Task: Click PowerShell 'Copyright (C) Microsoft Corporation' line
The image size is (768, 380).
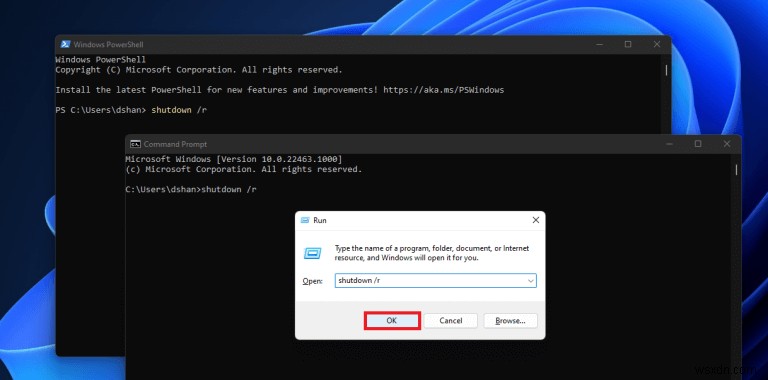Action: [199, 70]
